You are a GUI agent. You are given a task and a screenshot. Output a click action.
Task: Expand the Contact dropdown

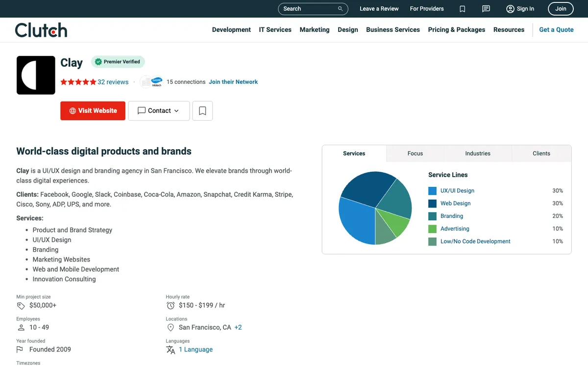(x=159, y=111)
